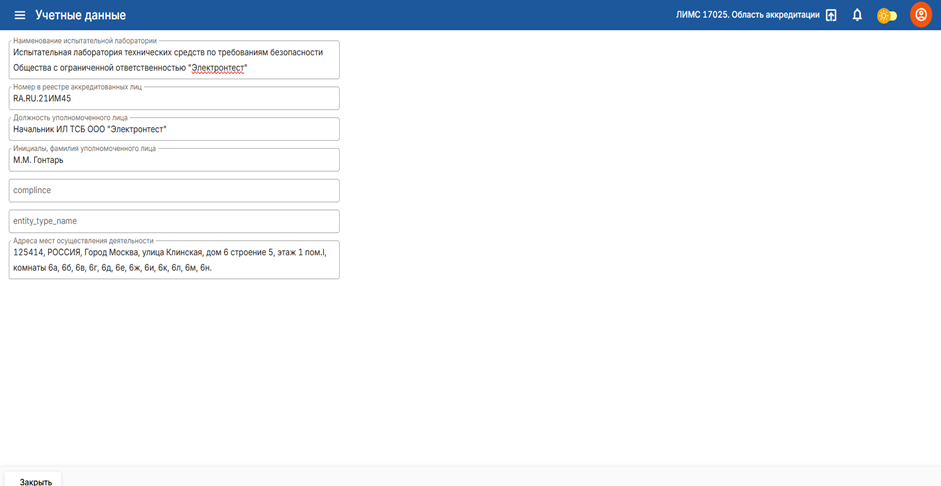
Task: Click the upload icon beside Область аккредитации
Action: [x=831, y=15]
